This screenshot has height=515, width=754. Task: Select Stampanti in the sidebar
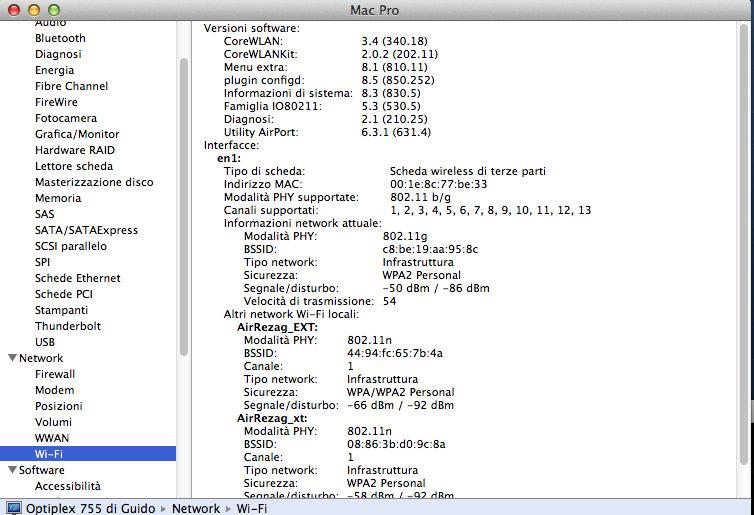pos(61,310)
